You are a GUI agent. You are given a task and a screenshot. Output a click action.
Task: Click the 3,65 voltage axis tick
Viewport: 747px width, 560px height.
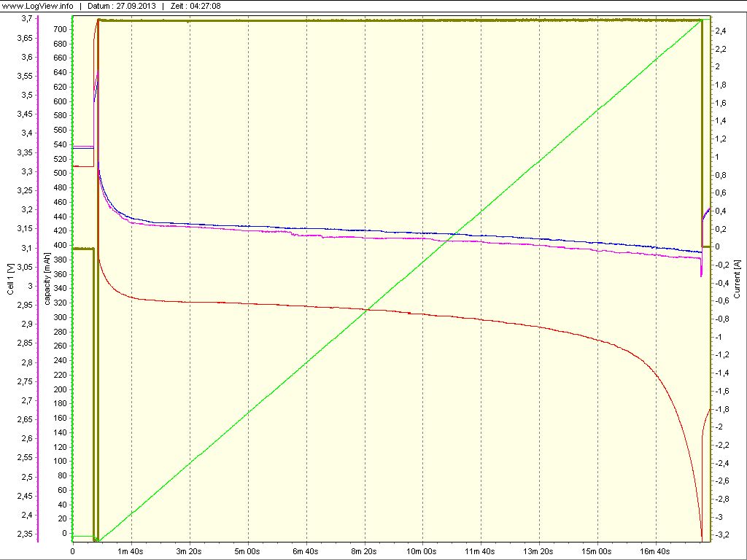click(25, 38)
